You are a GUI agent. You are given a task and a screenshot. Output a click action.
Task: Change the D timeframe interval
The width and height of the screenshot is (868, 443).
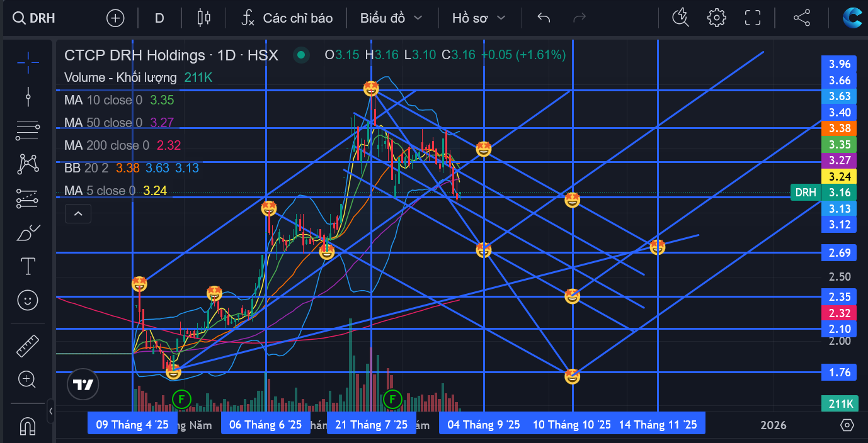(x=159, y=18)
